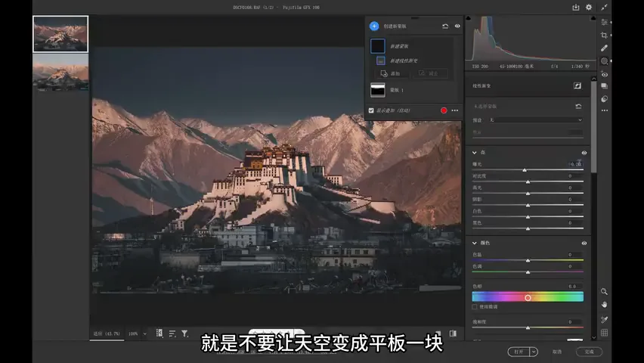Click the Open (打开) button

(x=519, y=352)
